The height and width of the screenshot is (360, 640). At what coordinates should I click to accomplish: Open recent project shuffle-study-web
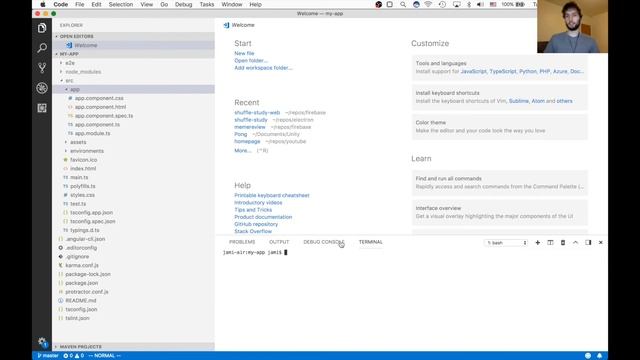pos(257,113)
